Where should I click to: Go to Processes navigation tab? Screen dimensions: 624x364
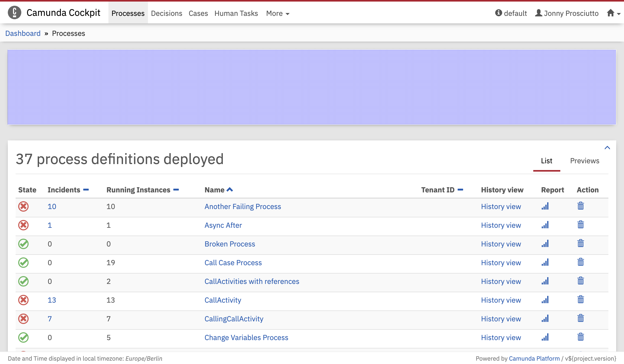[x=128, y=13]
